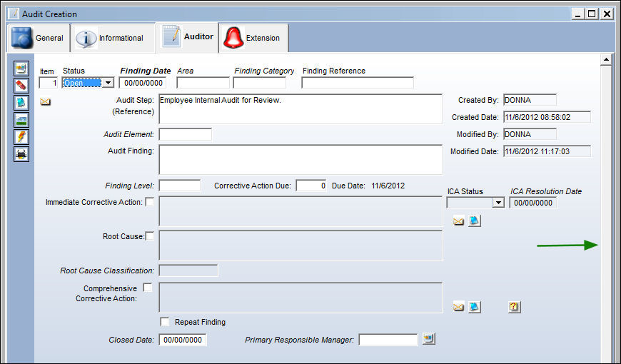Open the Informational tab
The height and width of the screenshot is (364, 621).
pos(113,38)
